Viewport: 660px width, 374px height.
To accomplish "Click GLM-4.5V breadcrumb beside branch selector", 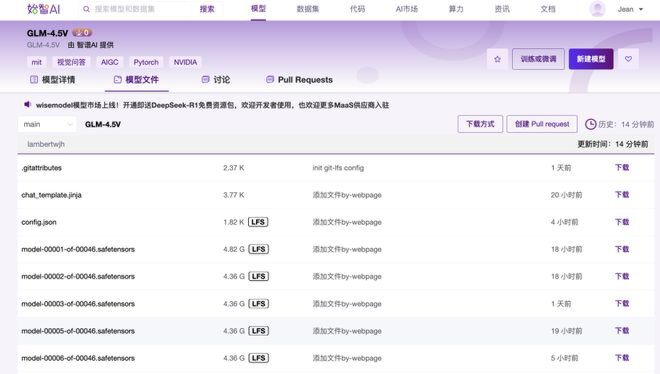I will pyautogui.click(x=103, y=125).
